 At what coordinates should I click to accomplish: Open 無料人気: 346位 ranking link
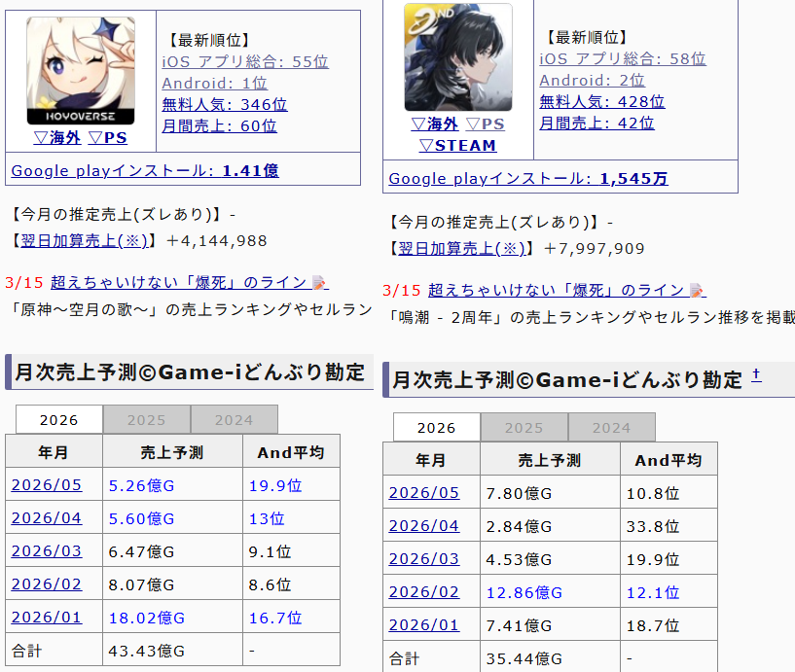225,104
